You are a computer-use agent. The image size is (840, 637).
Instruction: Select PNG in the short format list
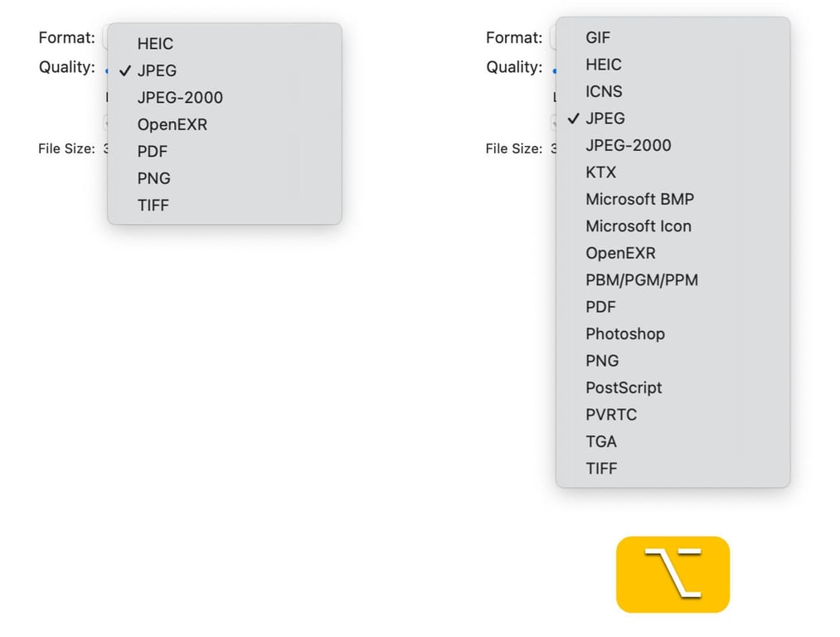(225, 177)
